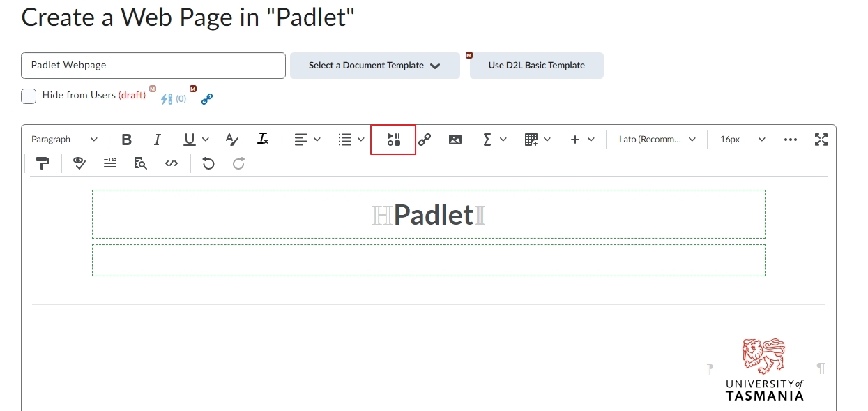Clear text formatting
Viewport: 868px width, 411px height.
(x=263, y=140)
